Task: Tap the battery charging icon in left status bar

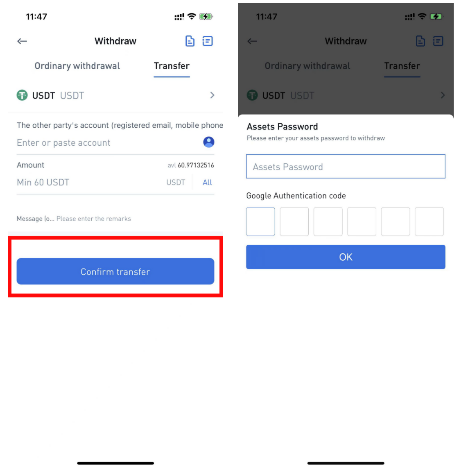Action: [x=206, y=16]
